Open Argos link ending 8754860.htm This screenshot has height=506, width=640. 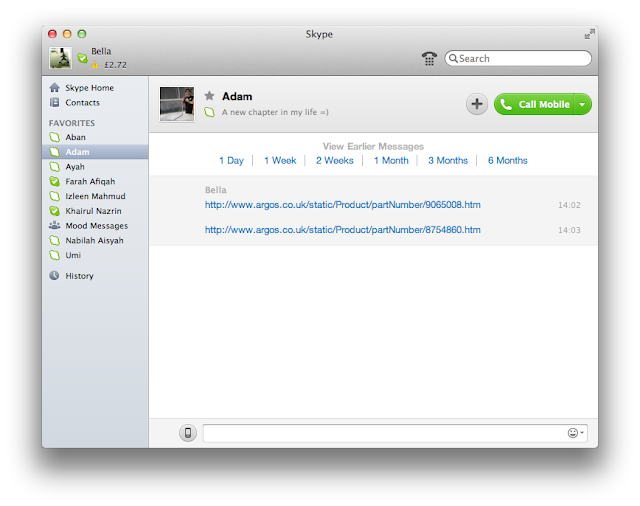[x=342, y=230]
